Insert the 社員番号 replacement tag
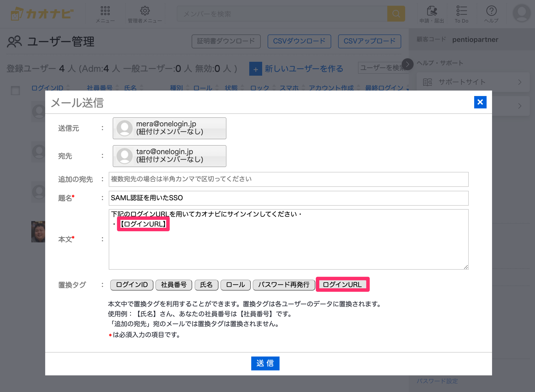This screenshot has height=392, width=535. (174, 285)
